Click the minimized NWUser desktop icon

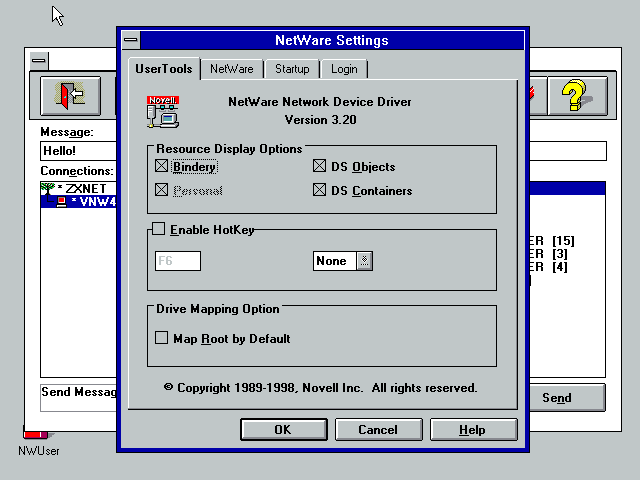point(38,442)
